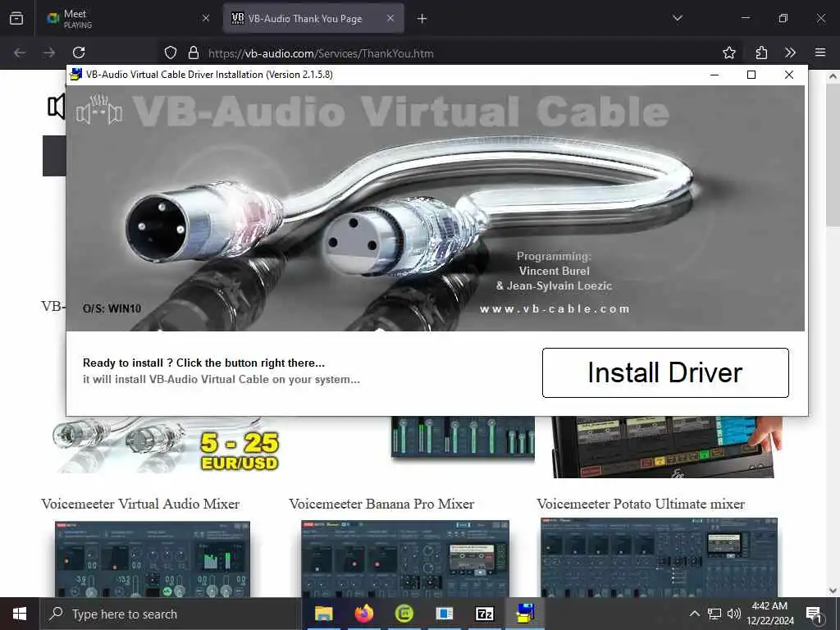Open the 5 - 25 EUR/USD cable thumbnail
The height and width of the screenshot is (630, 840).
click(x=165, y=445)
